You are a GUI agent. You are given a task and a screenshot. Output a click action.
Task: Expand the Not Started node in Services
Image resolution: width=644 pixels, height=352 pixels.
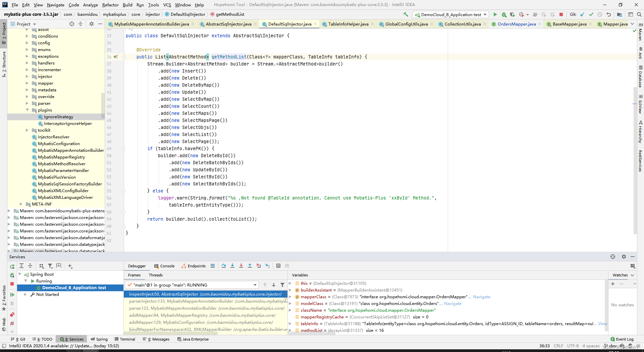pos(25,294)
